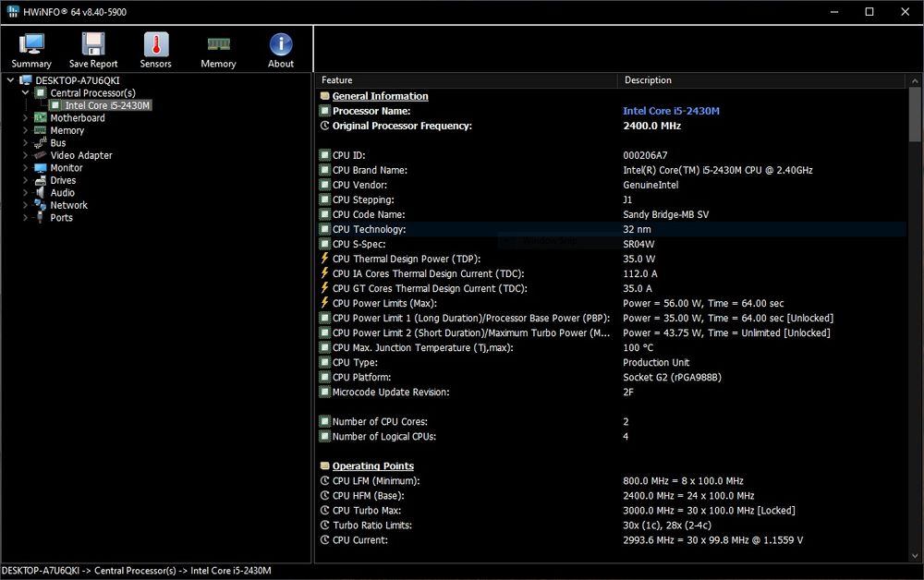Image resolution: width=924 pixels, height=580 pixels.
Task: Click the Monitor tree node icon
Action: tap(40, 168)
